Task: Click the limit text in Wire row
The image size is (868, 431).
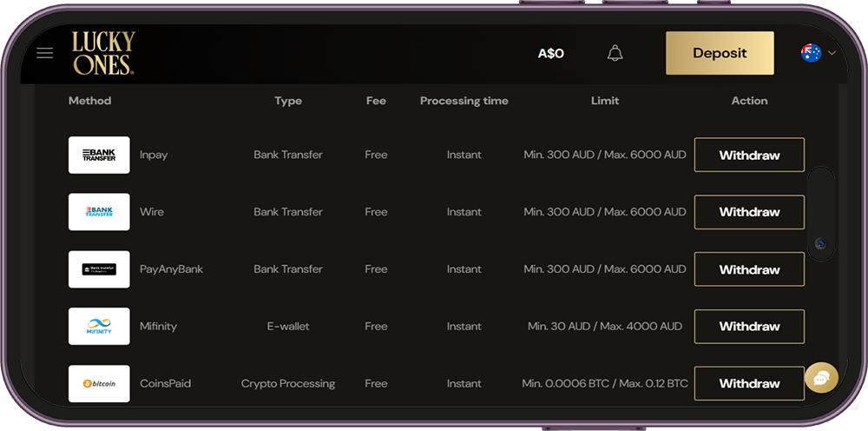Action: 605,212
